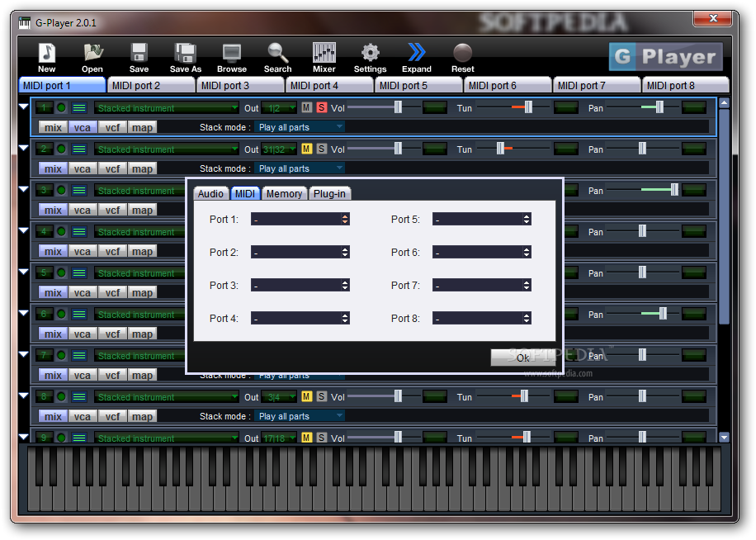756x540 pixels.
Task: Click the green list icon on channel 6
Action: point(79,315)
